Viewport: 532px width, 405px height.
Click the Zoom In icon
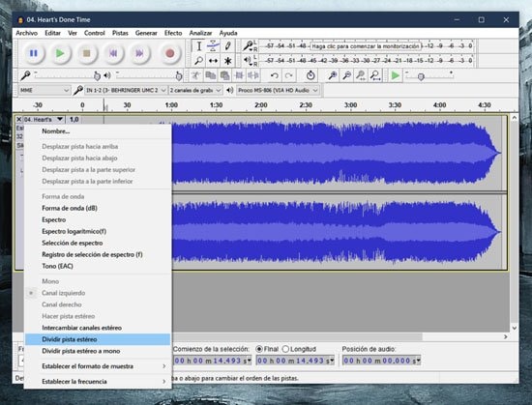[x=333, y=75]
